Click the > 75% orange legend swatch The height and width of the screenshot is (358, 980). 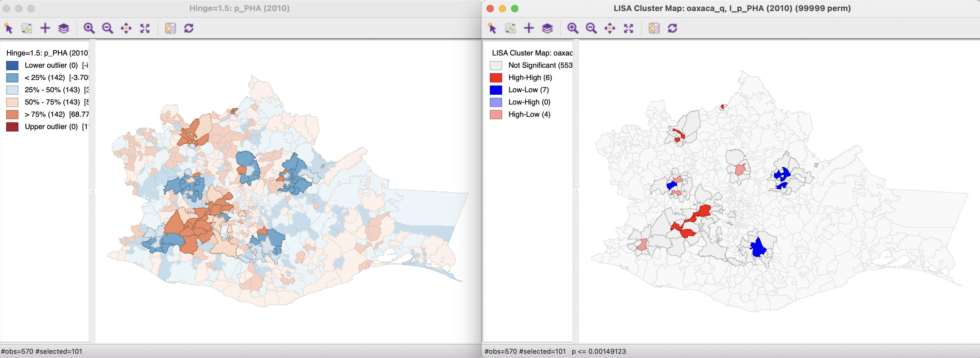point(12,114)
